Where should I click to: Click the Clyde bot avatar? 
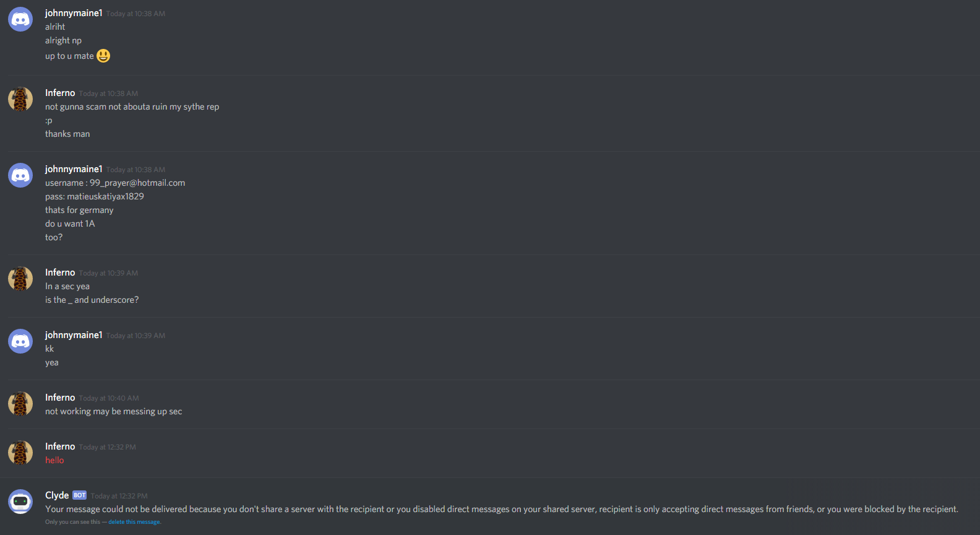click(x=20, y=502)
